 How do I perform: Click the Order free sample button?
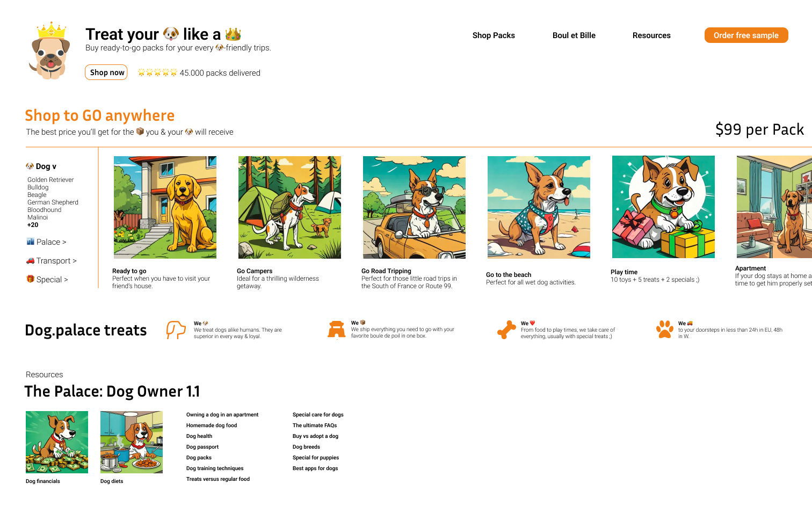pos(746,35)
